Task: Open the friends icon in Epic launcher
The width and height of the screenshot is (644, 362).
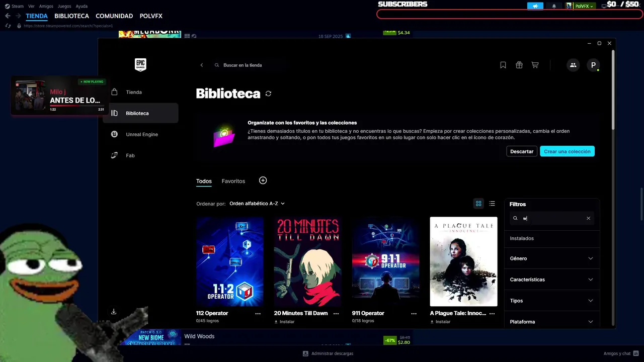Action: [x=573, y=65]
